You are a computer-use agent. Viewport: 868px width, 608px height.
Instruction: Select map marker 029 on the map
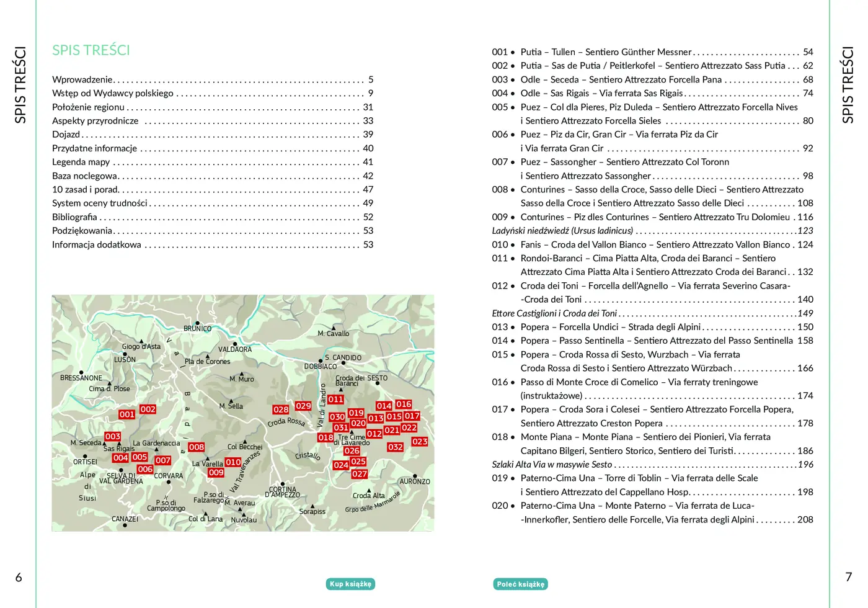click(303, 406)
